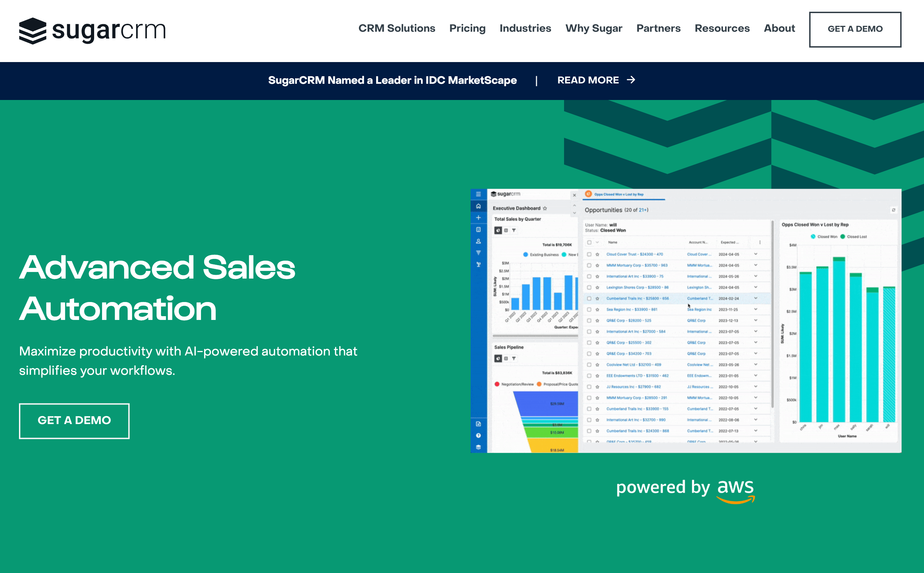Open the Industries menu

pyautogui.click(x=525, y=28)
